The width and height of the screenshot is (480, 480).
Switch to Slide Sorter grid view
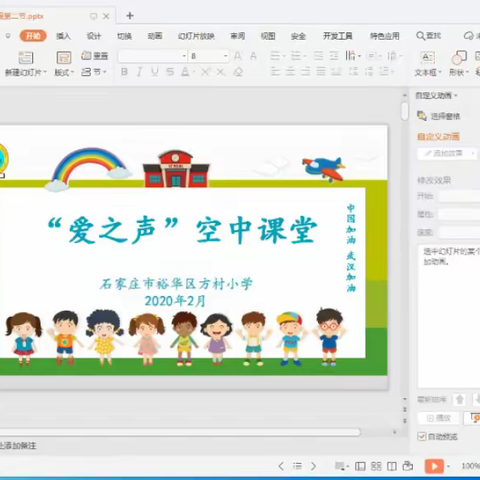(376, 466)
